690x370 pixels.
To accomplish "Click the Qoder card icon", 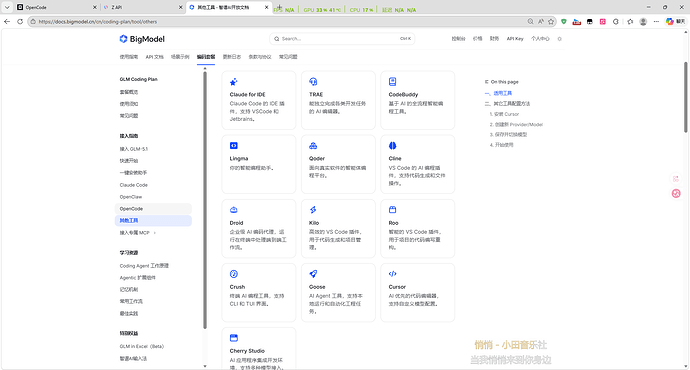I will pos(313,146).
